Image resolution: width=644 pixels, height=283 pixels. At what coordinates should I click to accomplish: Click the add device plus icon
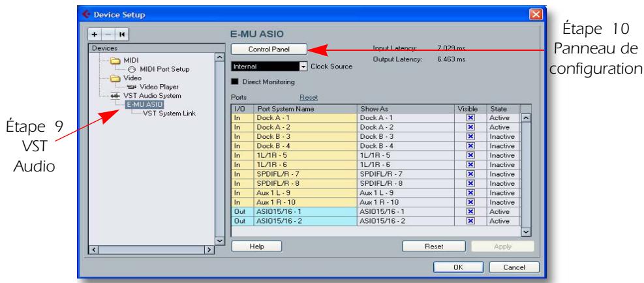point(95,33)
